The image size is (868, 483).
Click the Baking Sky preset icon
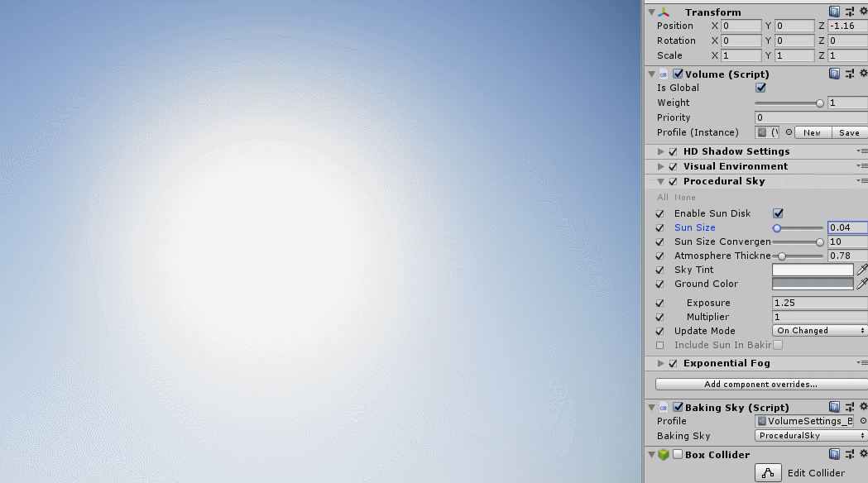click(x=849, y=406)
